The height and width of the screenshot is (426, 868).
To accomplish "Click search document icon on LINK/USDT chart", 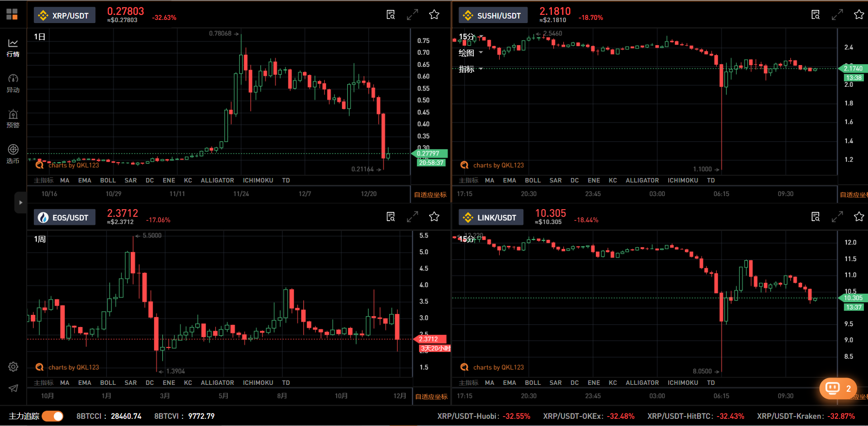I will pos(815,217).
